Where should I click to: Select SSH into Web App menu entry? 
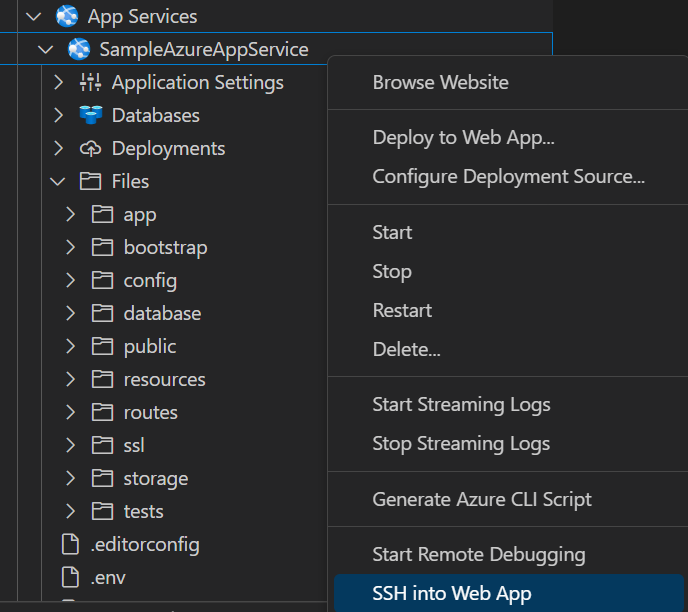coord(451,593)
